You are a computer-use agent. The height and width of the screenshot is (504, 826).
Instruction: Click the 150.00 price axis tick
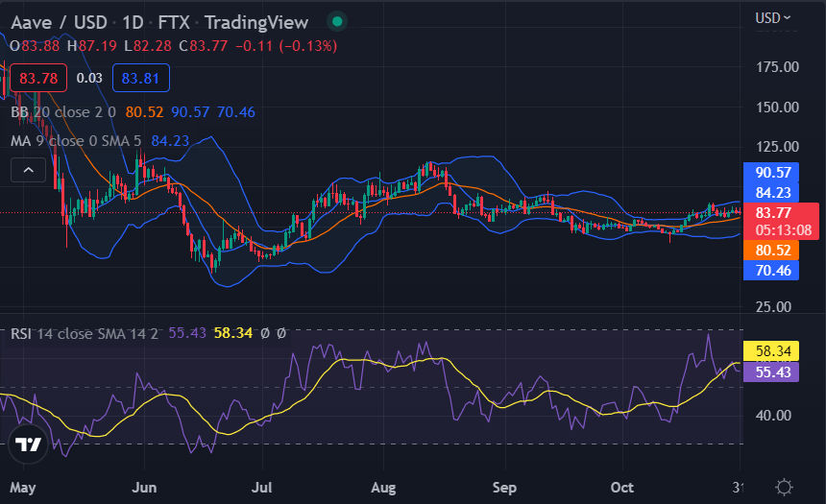click(x=778, y=107)
